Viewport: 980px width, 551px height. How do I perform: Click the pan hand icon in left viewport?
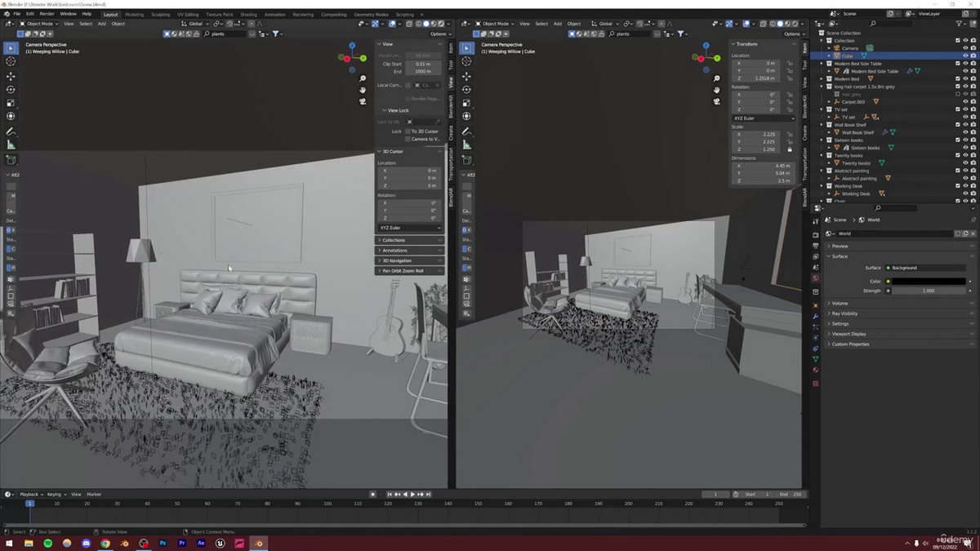(x=363, y=90)
